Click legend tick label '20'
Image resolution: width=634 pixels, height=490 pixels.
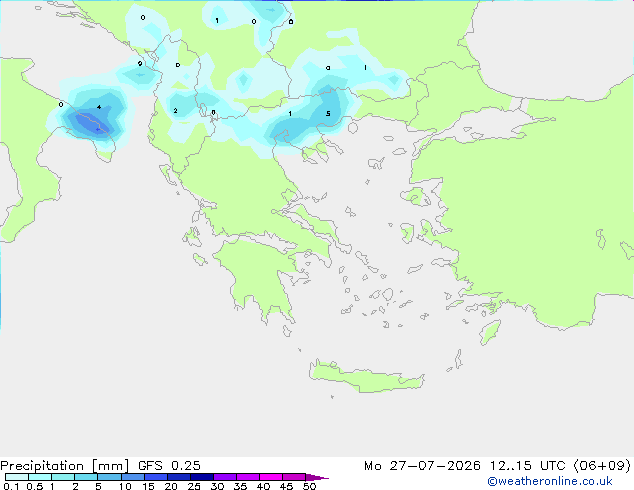(171, 486)
